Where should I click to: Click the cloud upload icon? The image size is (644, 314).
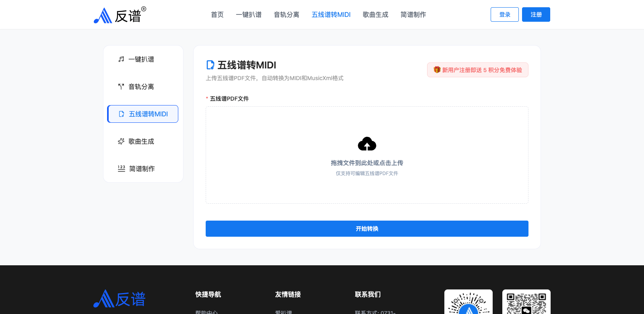coord(367,144)
